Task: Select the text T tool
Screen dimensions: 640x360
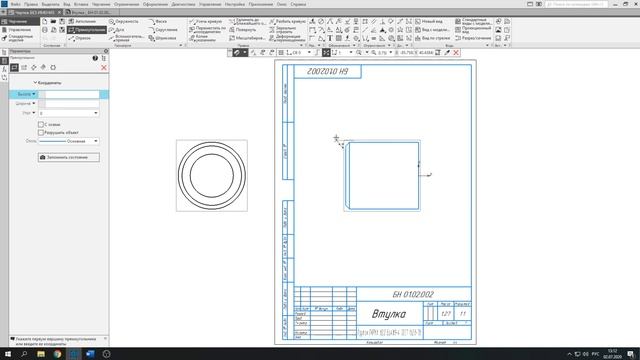Action: 330,38
